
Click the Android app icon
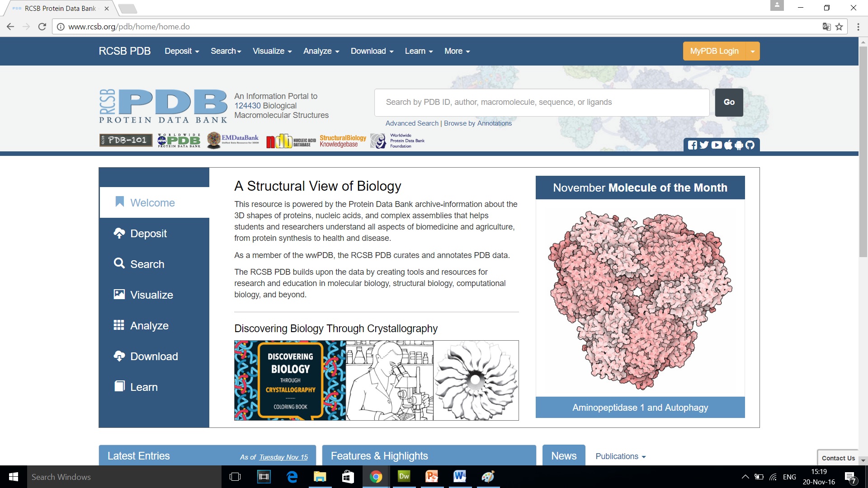(739, 145)
